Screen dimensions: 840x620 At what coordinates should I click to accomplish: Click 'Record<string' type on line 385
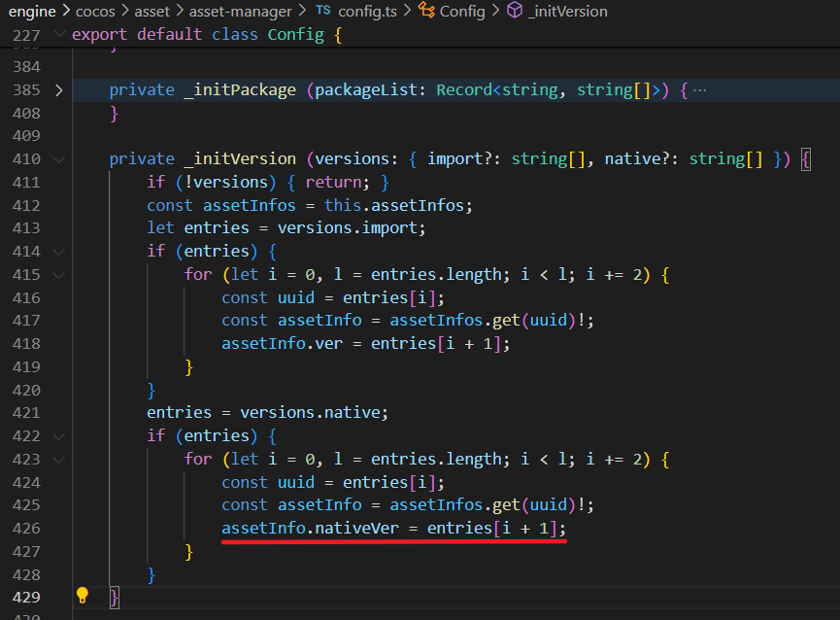[x=496, y=90]
